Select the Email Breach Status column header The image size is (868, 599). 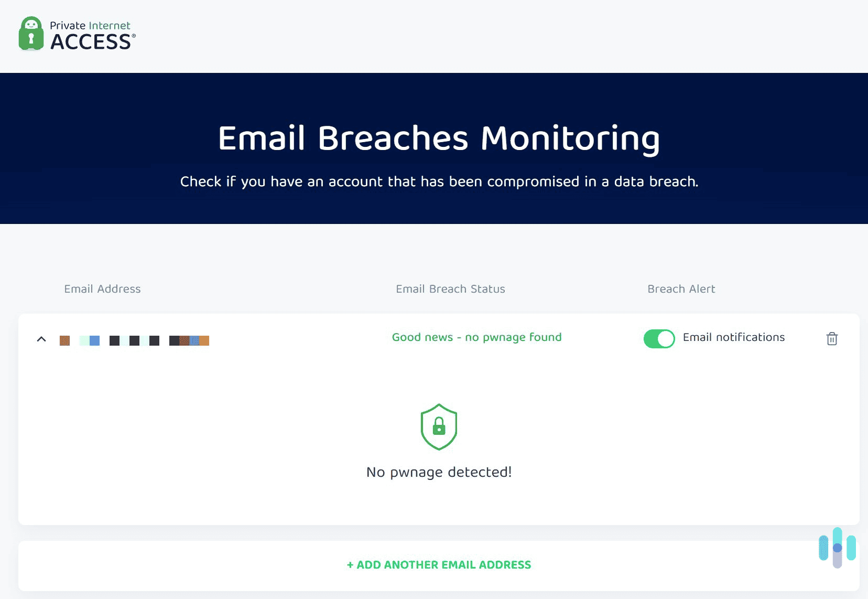tap(450, 288)
